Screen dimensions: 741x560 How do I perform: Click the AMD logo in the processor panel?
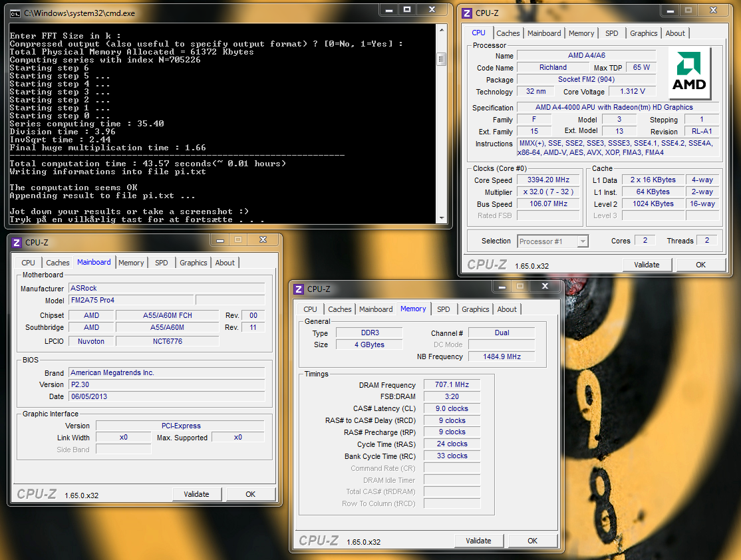tap(690, 72)
